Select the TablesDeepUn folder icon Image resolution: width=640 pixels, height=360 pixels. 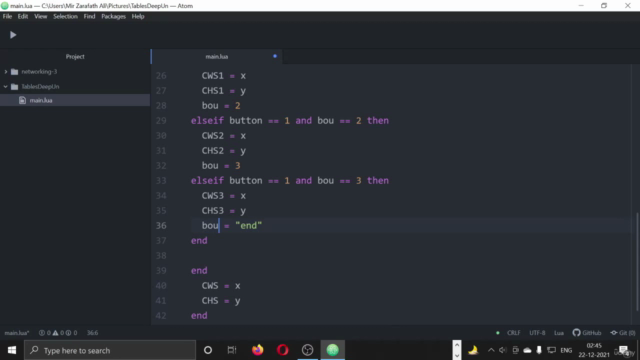coord(15,87)
